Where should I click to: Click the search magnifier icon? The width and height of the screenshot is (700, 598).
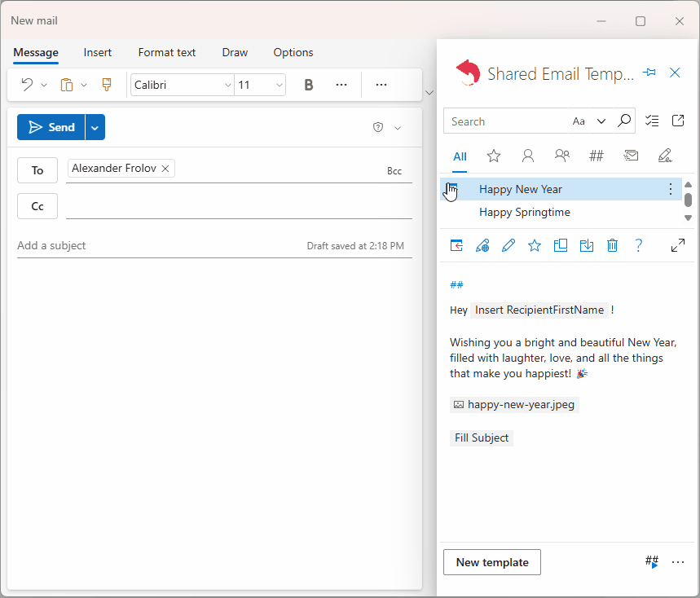(x=624, y=121)
